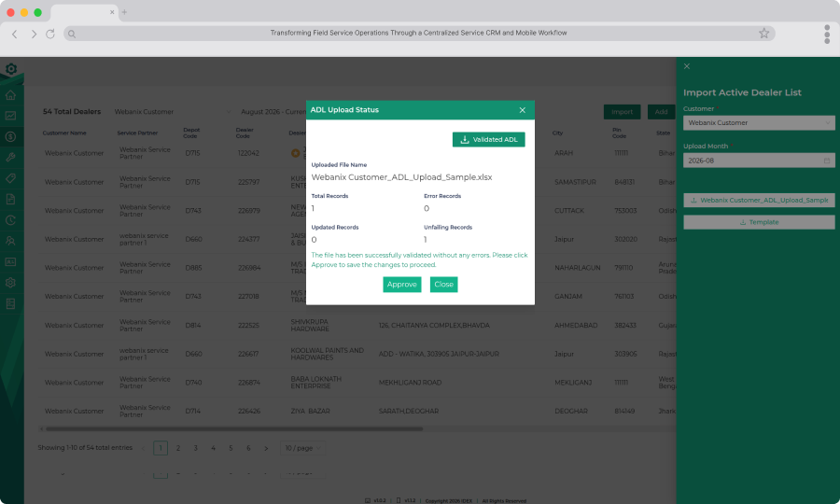The image size is (840, 504).
Task: Click the app logo gear icon
Action: click(x=11, y=69)
